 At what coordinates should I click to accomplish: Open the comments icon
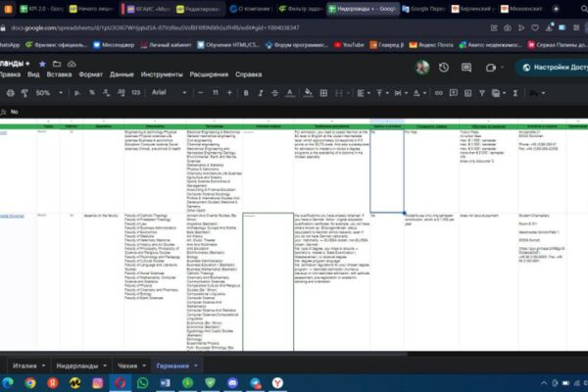click(x=466, y=68)
